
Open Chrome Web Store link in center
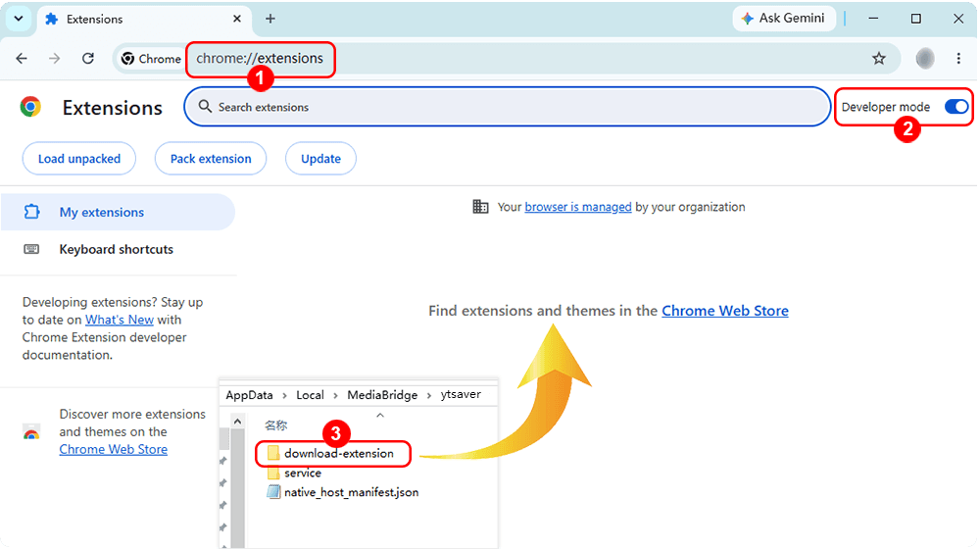pyautogui.click(x=725, y=311)
